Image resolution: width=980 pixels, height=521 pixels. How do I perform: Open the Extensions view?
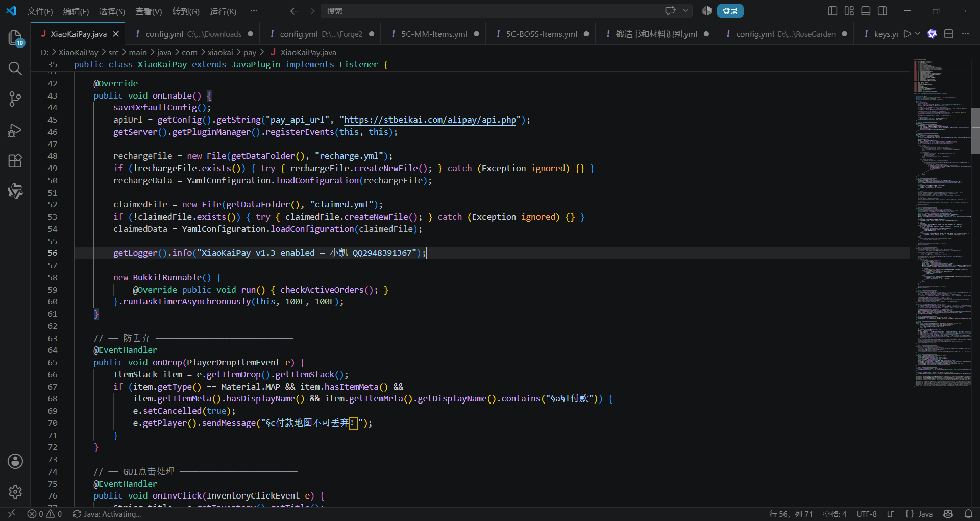tap(15, 161)
